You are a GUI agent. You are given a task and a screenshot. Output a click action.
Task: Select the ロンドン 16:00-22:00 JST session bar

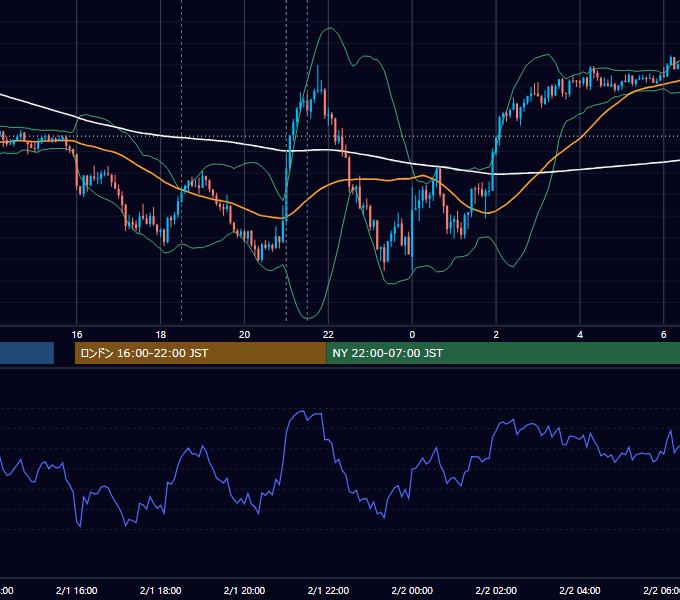pos(200,353)
